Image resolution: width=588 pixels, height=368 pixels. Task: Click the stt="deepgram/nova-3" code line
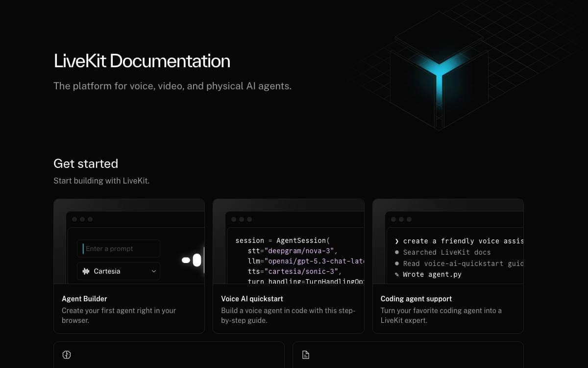(293, 251)
